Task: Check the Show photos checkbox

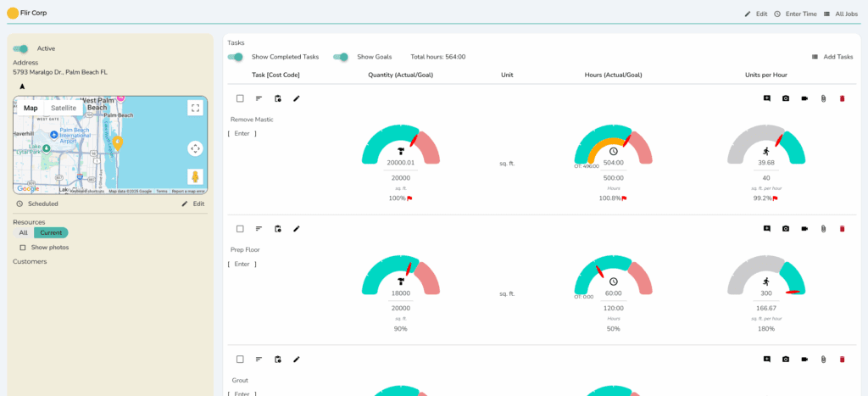Action: pos(22,248)
